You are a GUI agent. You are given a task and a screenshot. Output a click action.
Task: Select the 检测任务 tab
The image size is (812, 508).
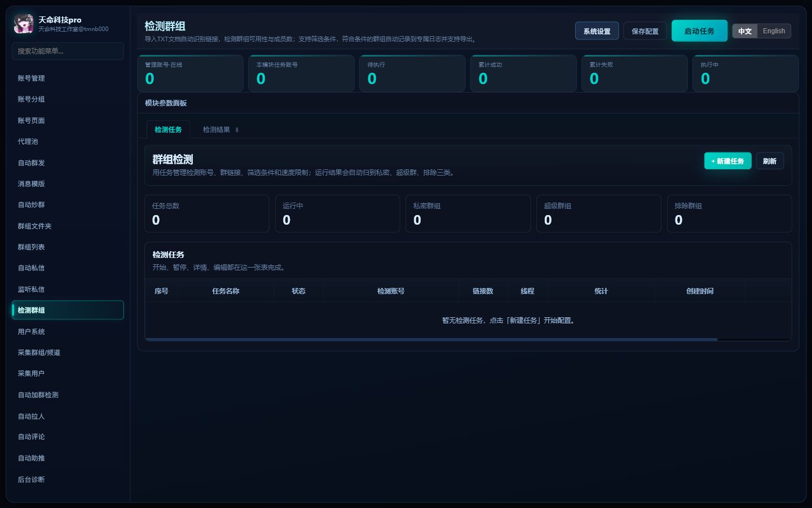pos(168,130)
